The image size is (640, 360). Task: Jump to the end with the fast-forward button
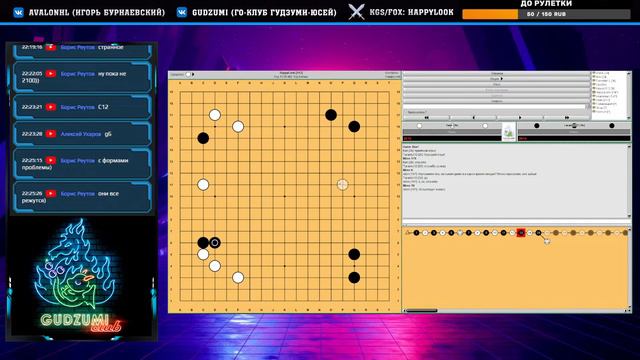tap(567, 118)
